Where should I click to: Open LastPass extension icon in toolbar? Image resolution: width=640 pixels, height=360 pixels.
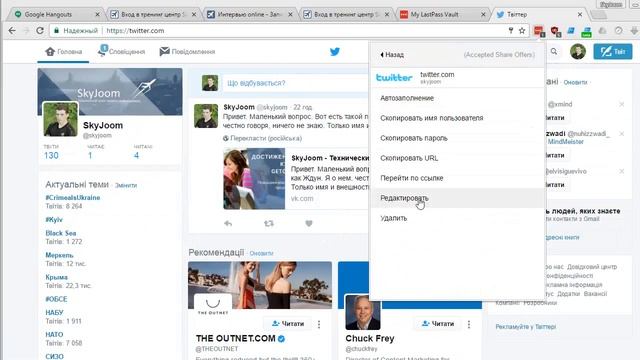(x=539, y=31)
